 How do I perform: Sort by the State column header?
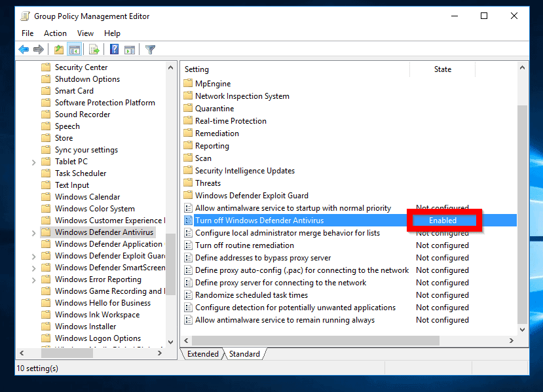443,69
